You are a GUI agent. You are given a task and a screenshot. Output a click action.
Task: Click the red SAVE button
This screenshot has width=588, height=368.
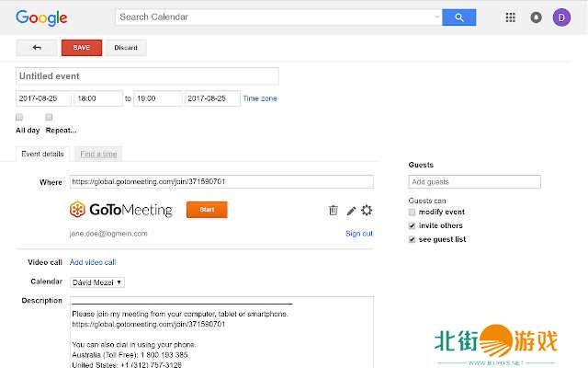pos(82,48)
